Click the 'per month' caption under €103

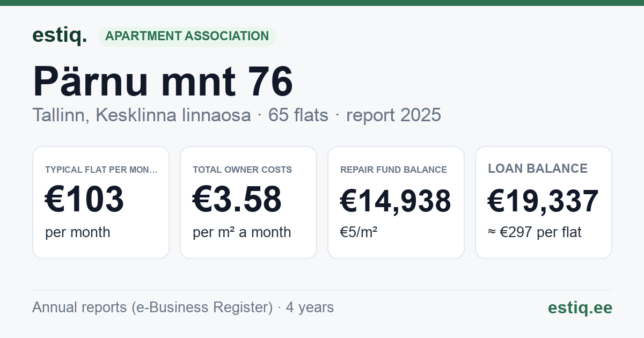coord(78,232)
